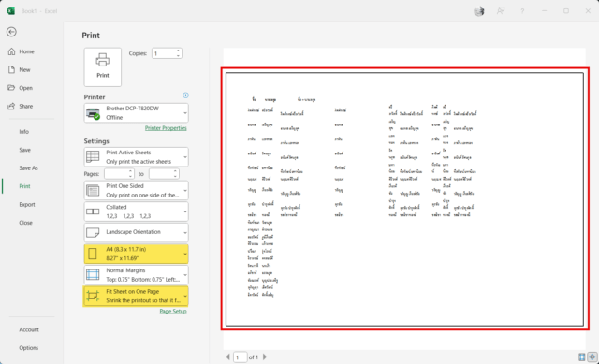
Task: Choose Save As in the sidebar
Action: pyautogui.click(x=28, y=168)
